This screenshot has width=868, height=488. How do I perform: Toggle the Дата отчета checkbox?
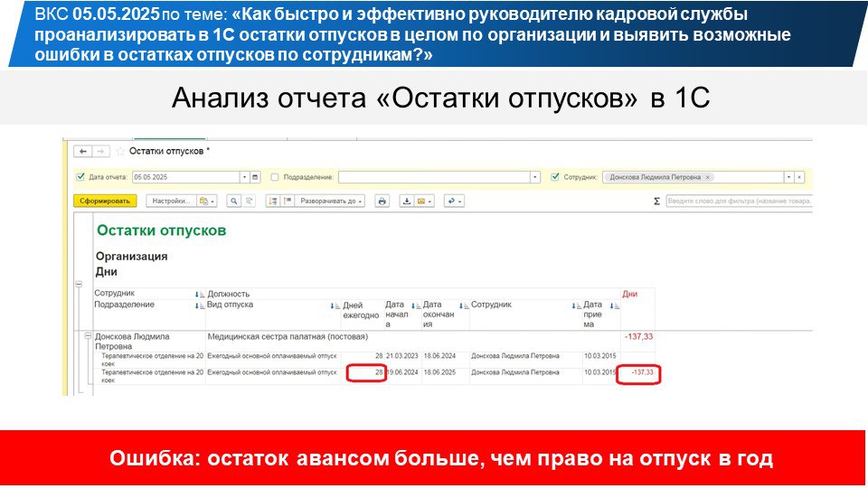pyautogui.click(x=80, y=177)
